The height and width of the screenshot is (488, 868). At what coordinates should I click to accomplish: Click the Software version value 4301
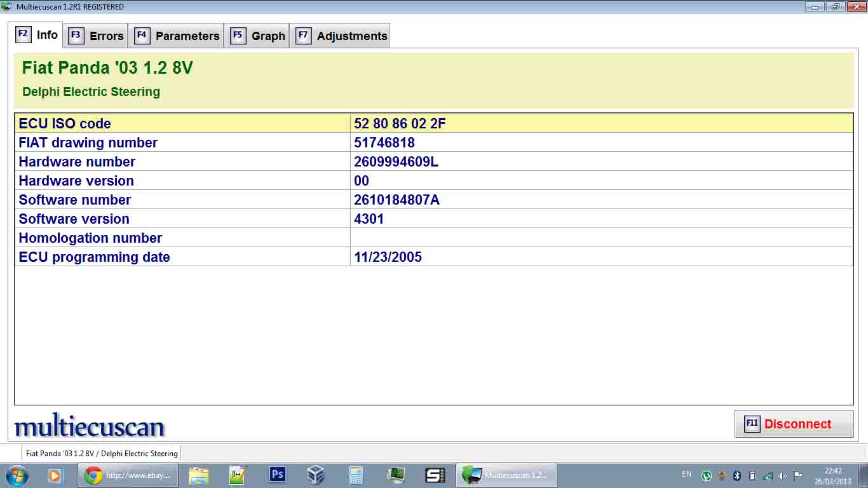369,219
